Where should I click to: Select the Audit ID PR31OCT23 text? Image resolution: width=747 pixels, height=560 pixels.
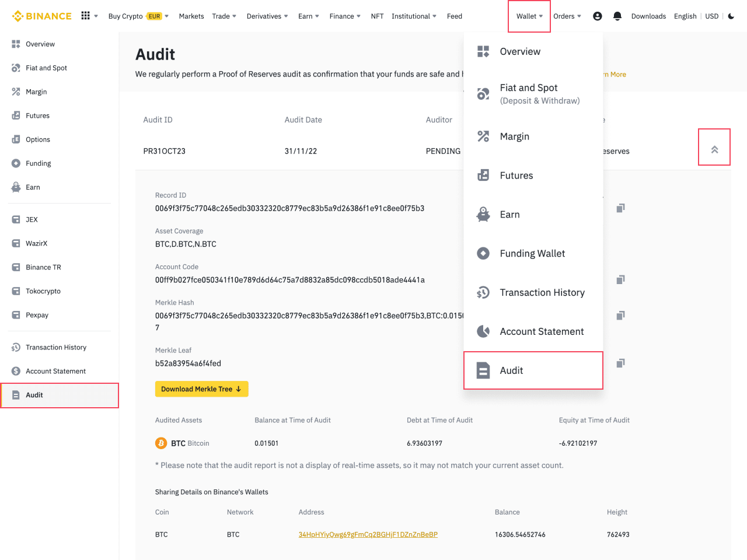[x=165, y=151]
